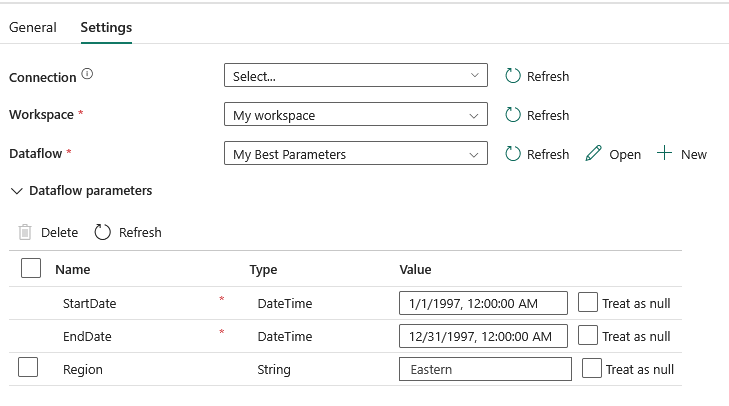Screen dimensions: 729x406
Task: Click the info icon next to Connection
Action: click(87, 75)
